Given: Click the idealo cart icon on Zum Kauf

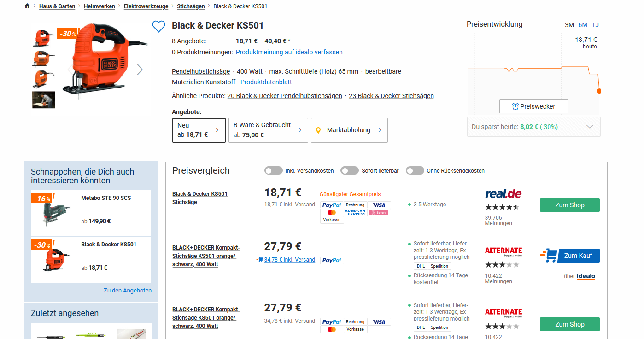Looking at the screenshot, I should [549, 256].
